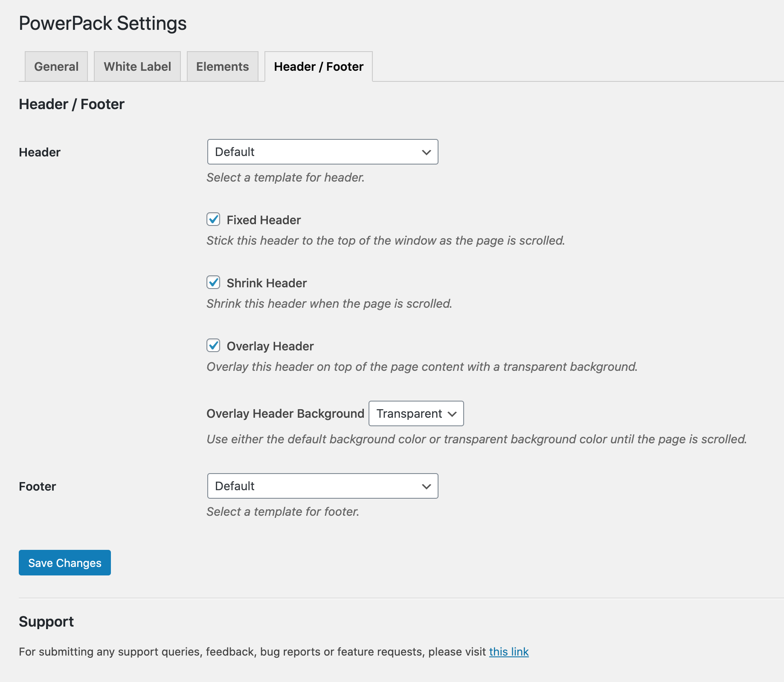This screenshot has width=784, height=682.
Task: Click the checkmark icon beside Fixed Header
Action: [x=213, y=220]
